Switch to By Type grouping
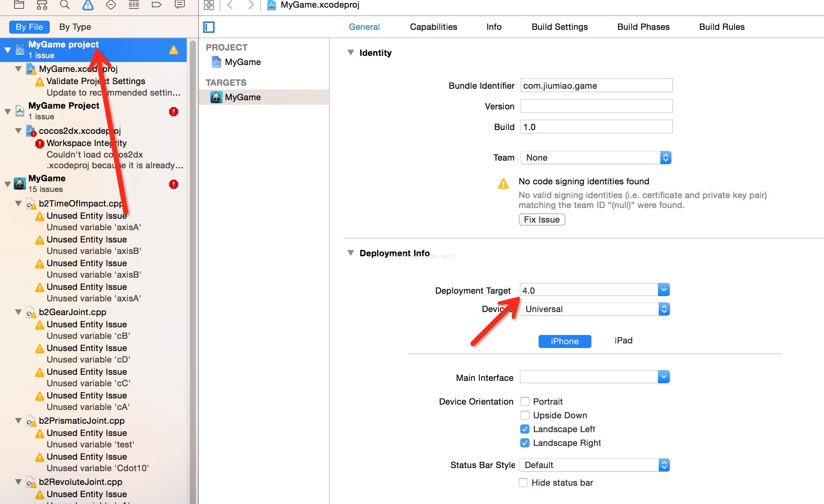 click(75, 27)
